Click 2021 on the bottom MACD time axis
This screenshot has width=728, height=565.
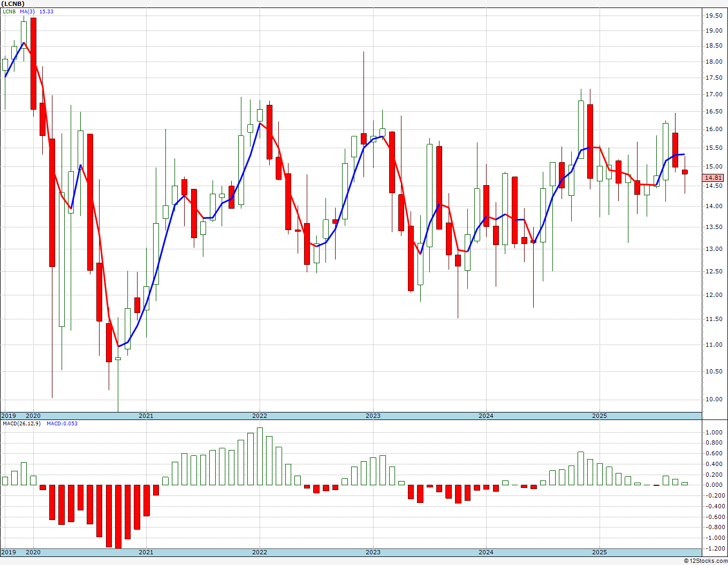(x=146, y=552)
